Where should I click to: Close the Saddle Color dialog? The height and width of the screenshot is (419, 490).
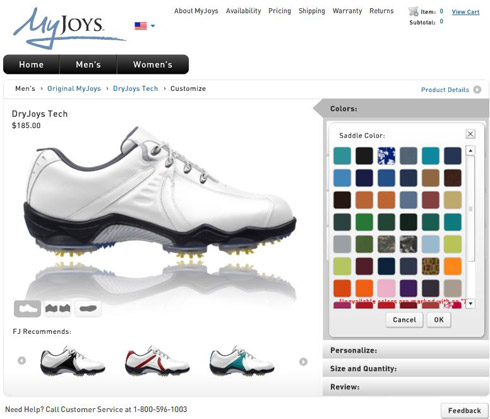(x=470, y=134)
